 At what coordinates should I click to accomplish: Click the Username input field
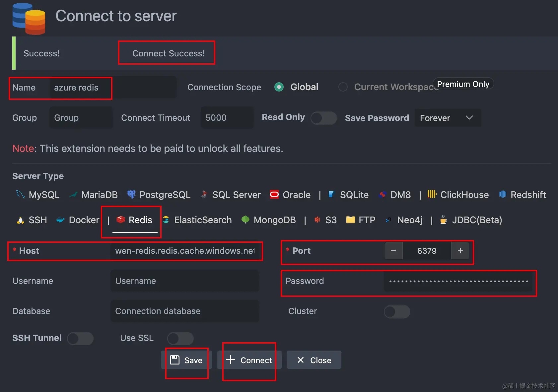[185, 281]
